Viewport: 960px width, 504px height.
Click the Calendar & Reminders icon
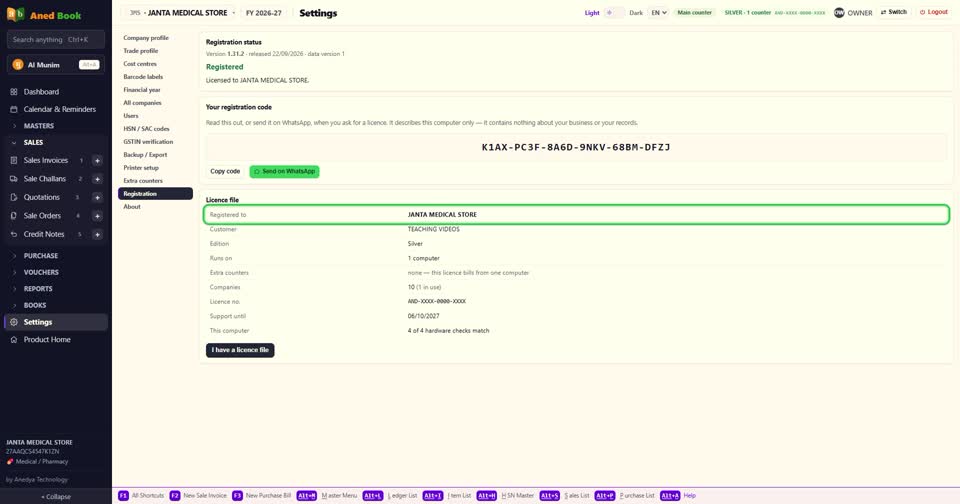point(14,109)
